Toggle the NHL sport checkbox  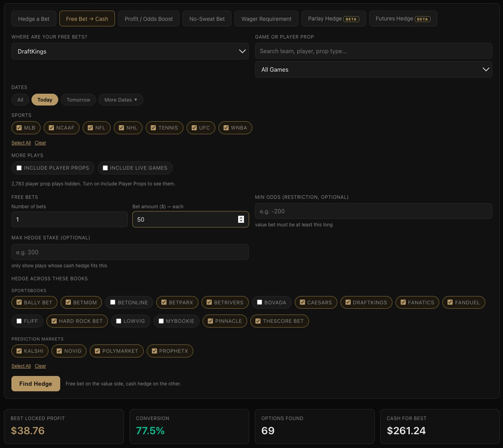122,128
